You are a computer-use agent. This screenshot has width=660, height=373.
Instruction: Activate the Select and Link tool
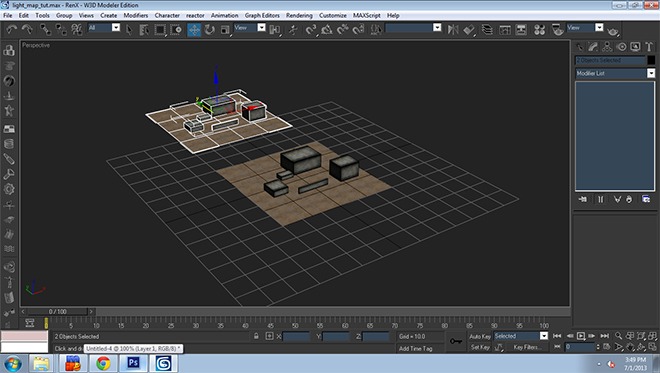point(45,29)
